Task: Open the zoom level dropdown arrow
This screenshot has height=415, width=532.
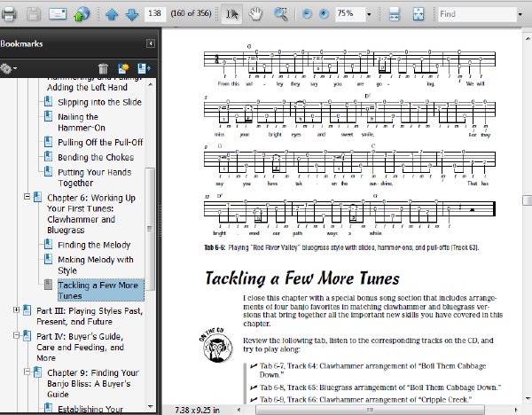Action: [369, 14]
